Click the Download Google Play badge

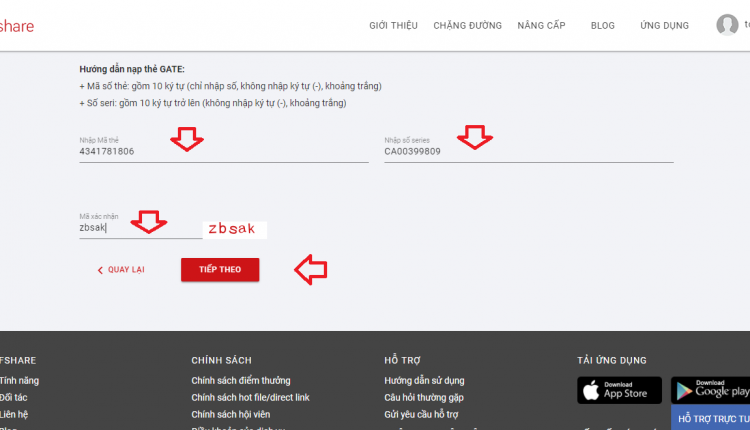(x=710, y=390)
